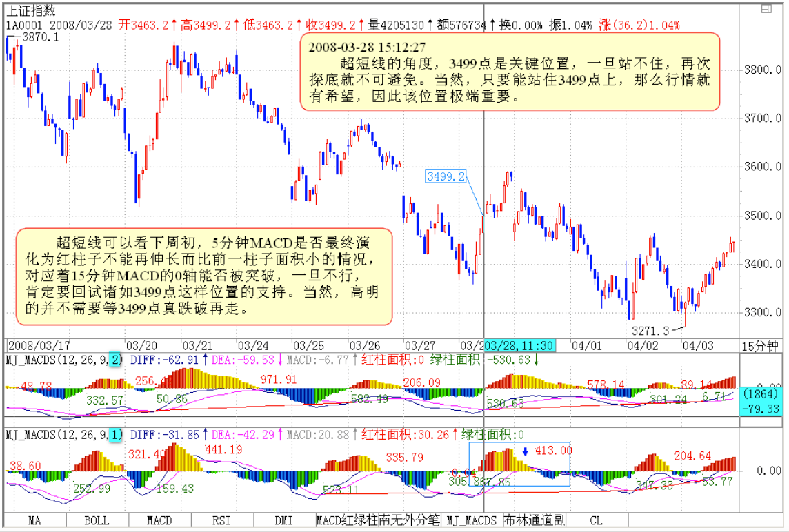
Task: Click the 03/26 date on the axis
Action: point(365,346)
